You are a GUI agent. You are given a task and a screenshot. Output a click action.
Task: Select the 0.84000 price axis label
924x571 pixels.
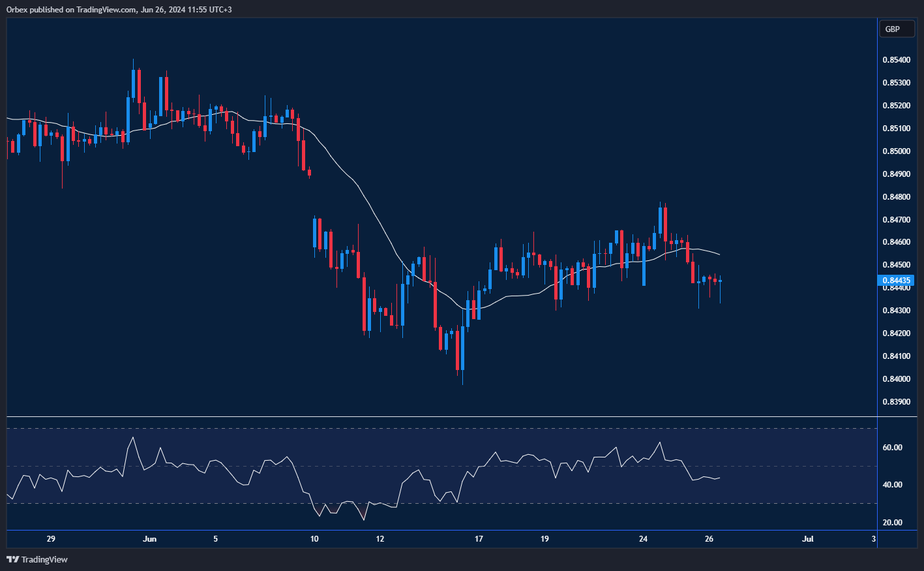pos(896,379)
